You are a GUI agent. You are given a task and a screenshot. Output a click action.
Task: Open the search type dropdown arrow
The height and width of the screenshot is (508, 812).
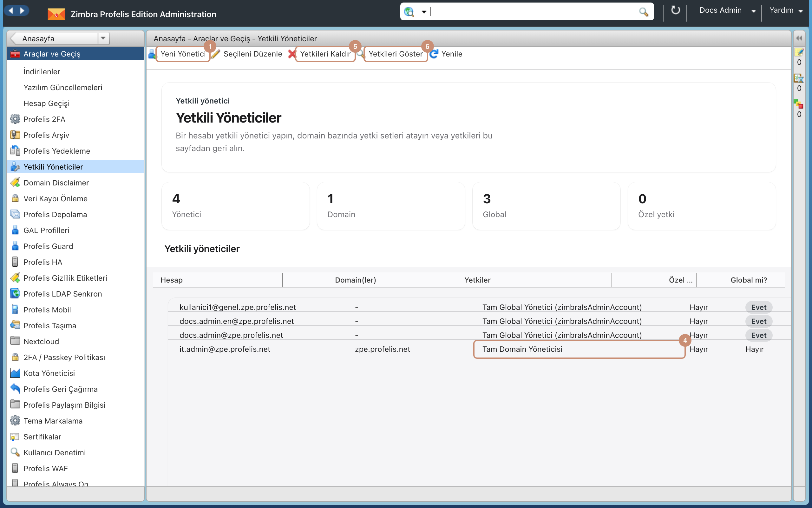(424, 12)
